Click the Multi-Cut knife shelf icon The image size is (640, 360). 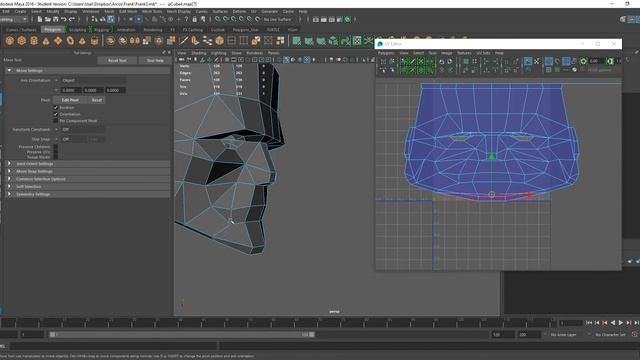(183, 40)
